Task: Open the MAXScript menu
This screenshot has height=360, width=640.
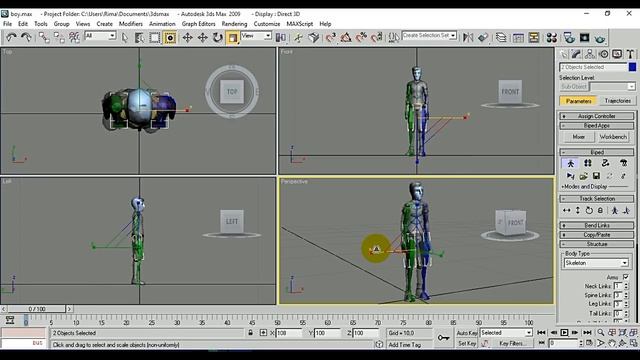Action: coord(300,24)
